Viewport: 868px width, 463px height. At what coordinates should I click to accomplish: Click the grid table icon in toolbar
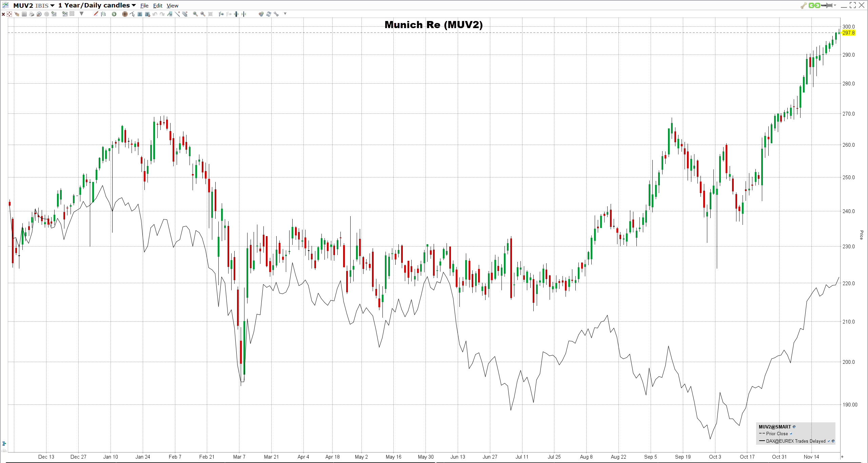[x=24, y=14]
